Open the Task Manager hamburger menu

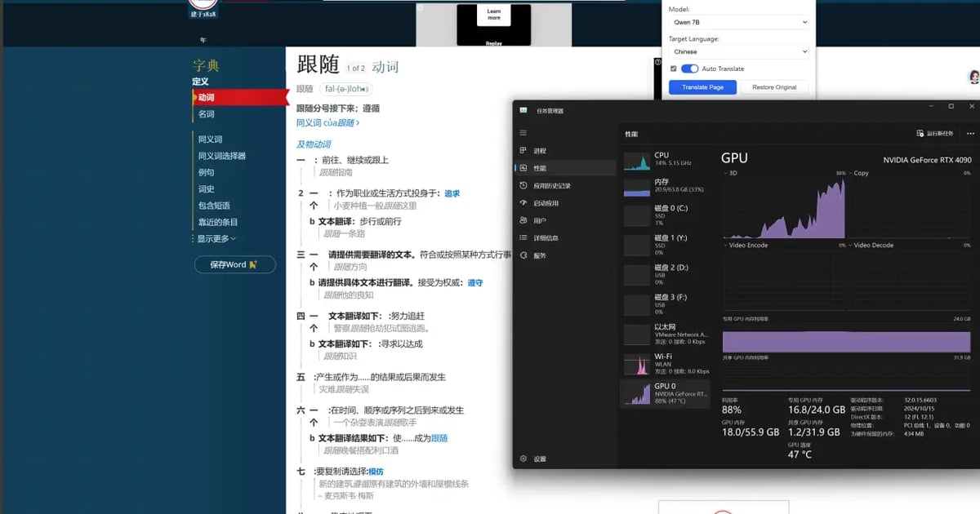click(x=523, y=133)
